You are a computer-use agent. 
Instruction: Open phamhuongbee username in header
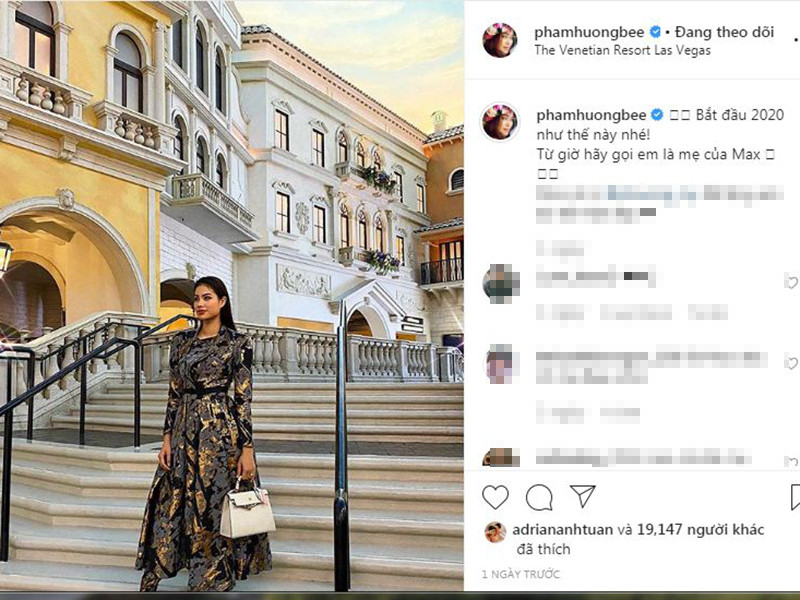pos(589,32)
